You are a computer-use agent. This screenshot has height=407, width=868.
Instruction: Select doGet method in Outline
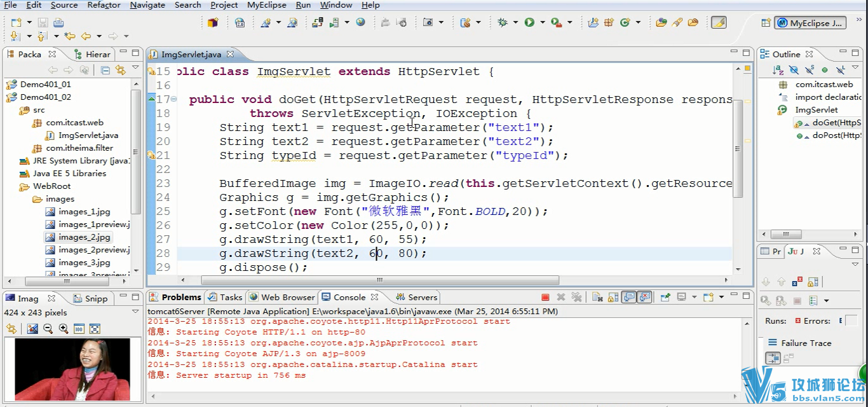pyautogui.click(x=828, y=123)
